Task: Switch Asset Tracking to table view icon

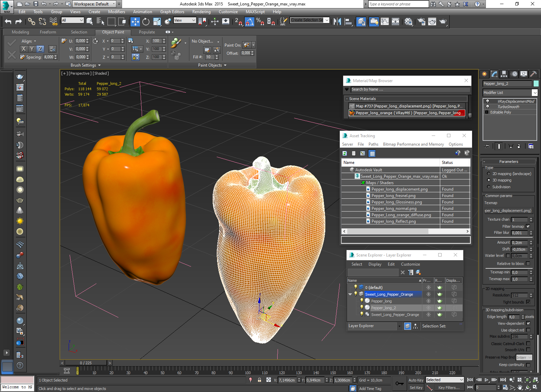Action: [x=372, y=153]
